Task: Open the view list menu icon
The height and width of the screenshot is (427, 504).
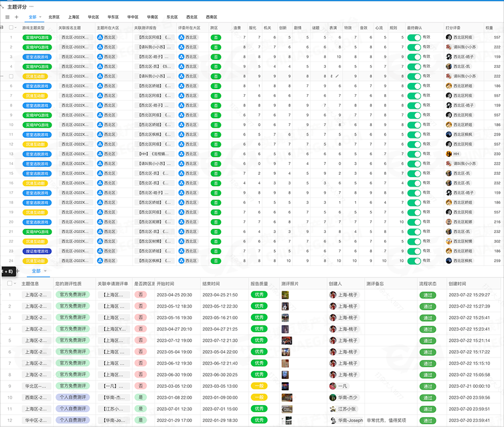Action: click(7, 17)
